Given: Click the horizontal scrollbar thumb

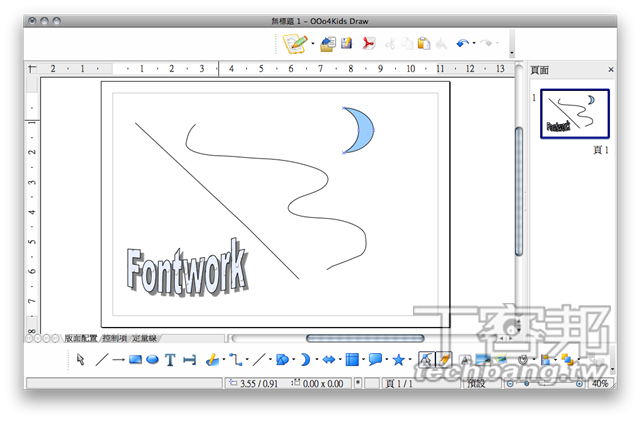Looking at the screenshot, I should point(364,339).
